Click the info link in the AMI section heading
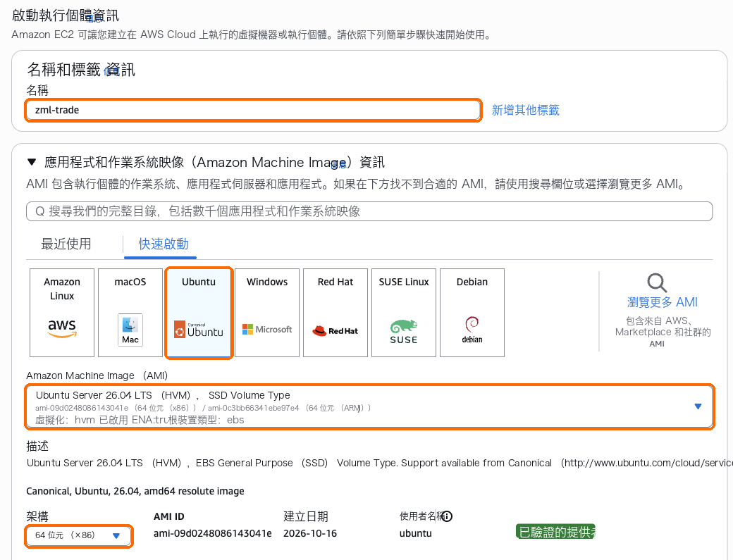Image resolution: width=733 pixels, height=560 pixels. point(338,164)
